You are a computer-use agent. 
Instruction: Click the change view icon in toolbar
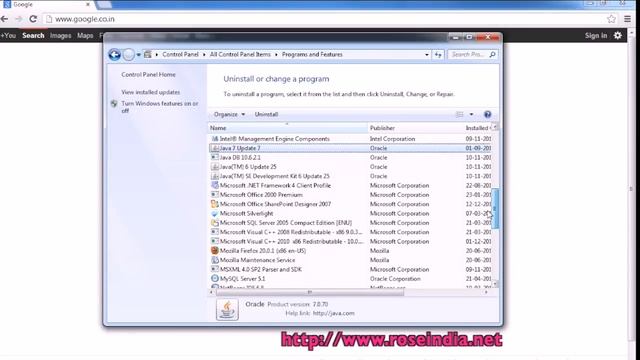460,114
